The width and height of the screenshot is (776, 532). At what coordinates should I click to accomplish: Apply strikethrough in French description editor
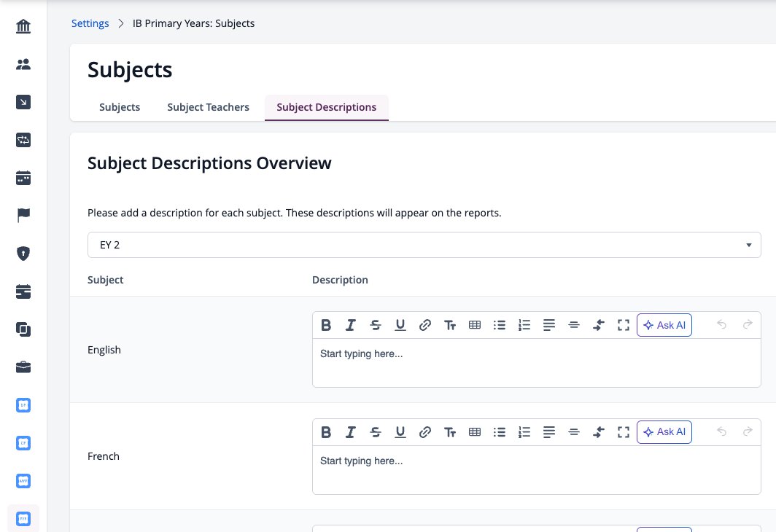coord(375,432)
